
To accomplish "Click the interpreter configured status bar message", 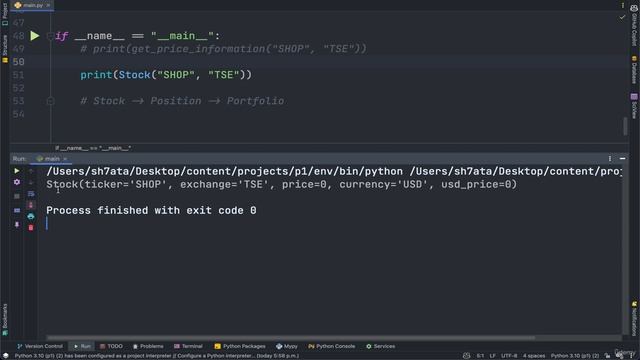I will (157, 356).
